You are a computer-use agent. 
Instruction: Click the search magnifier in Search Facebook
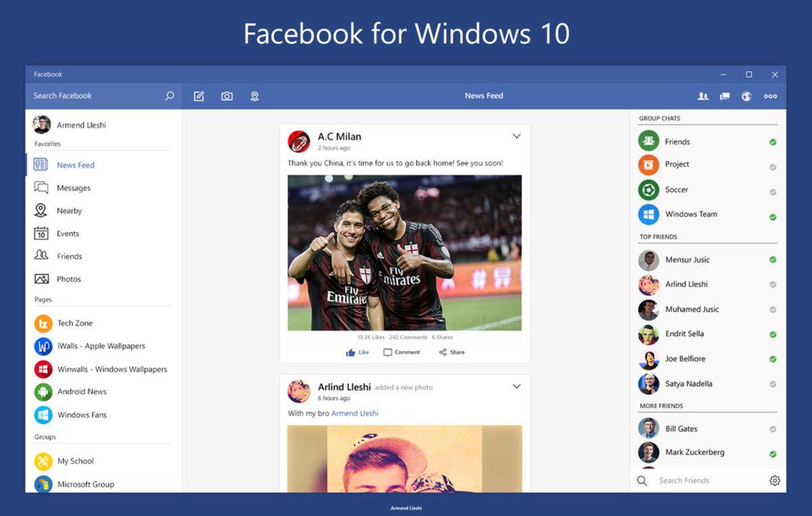[x=169, y=95]
